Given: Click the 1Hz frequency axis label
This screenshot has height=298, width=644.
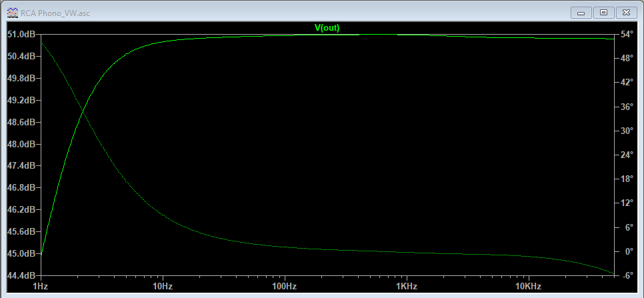Looking at the screenshot, I should click(x=41, y=286).
